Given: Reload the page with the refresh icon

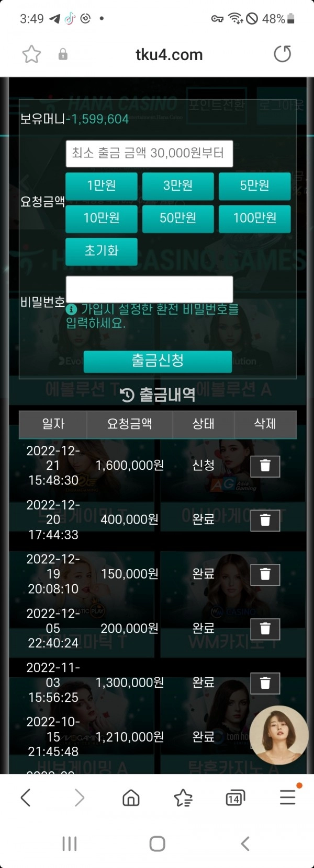Looking at the screenshot, I should (x=283, y=54).
